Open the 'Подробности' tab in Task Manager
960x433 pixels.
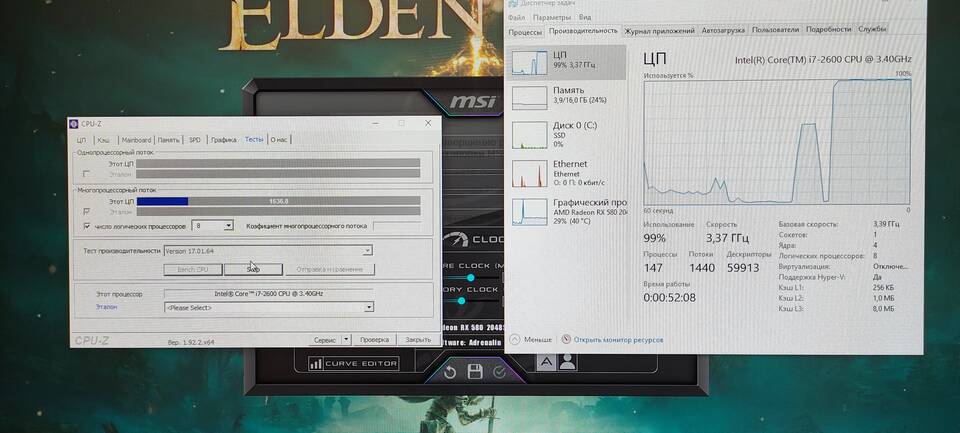[828, 29]
